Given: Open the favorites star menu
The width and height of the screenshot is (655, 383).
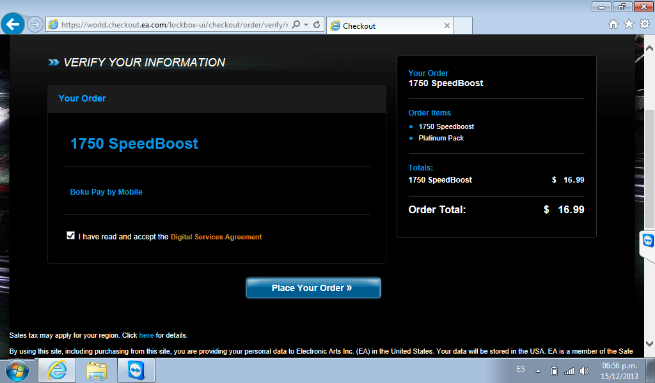Looking at the screenshot, I should [x=629, y=24].
